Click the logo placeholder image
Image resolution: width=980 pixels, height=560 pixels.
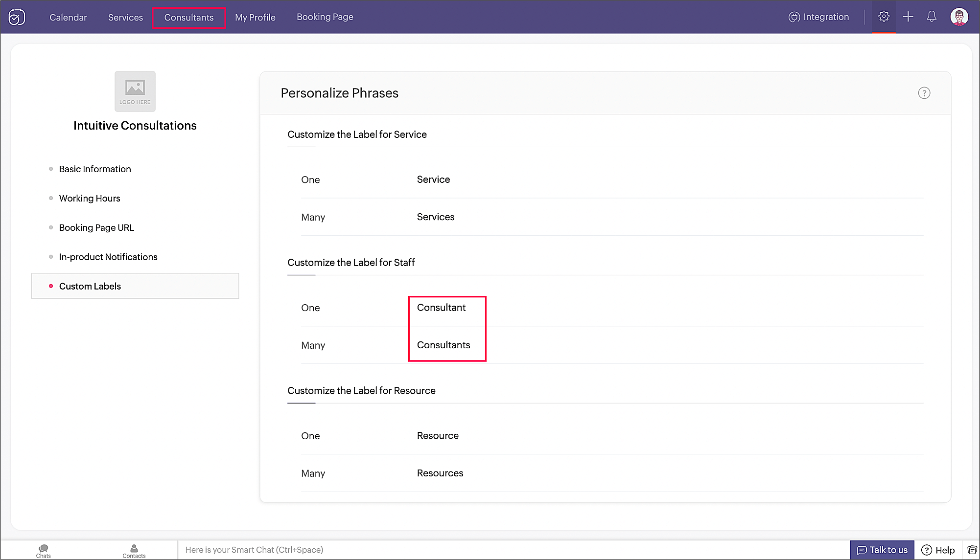[x=135, y=91]
